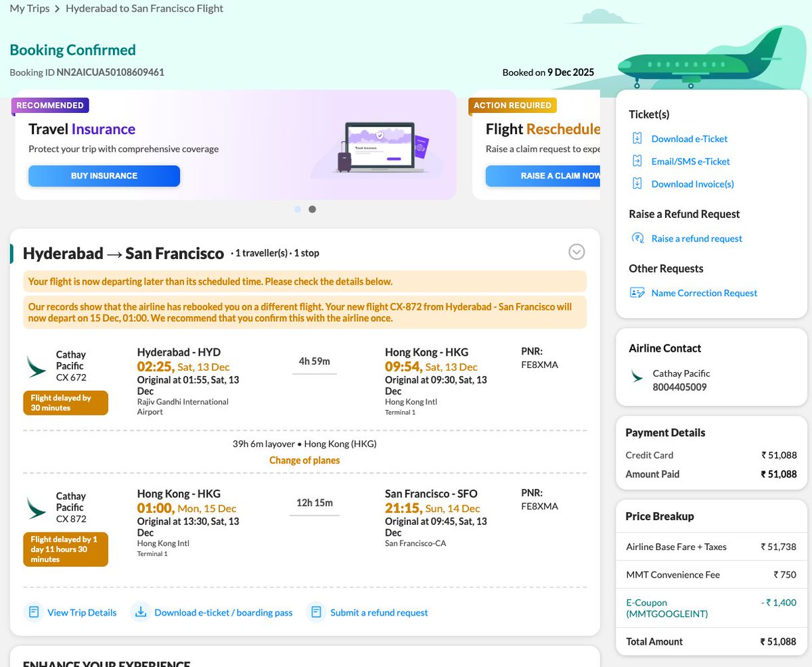Viewport: 812px width, 667px height.
Task: Open the Name Correction Request link
Action: (704, 293)
